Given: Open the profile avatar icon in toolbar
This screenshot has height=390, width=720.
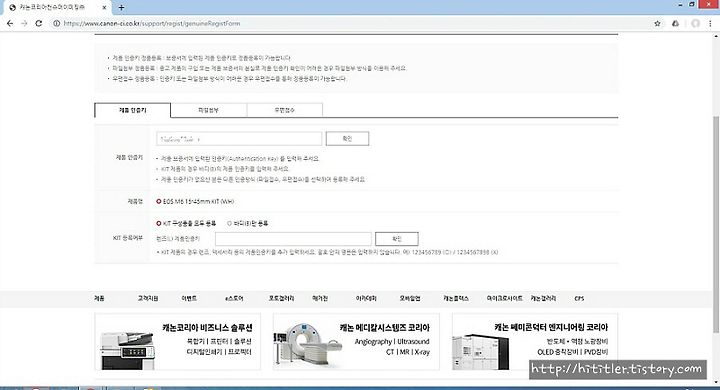Looking at the screenshot, I should pyautogui.click(x=695, y=23).
